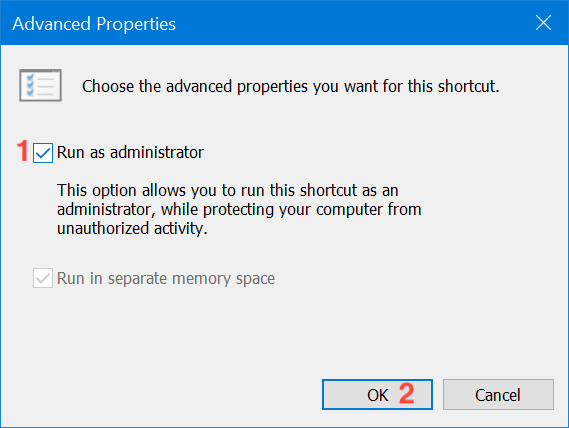This screenshot has height=428, width=569.
Task: Click the 'administrator, while protecting' description line
Action: point(239,209)
